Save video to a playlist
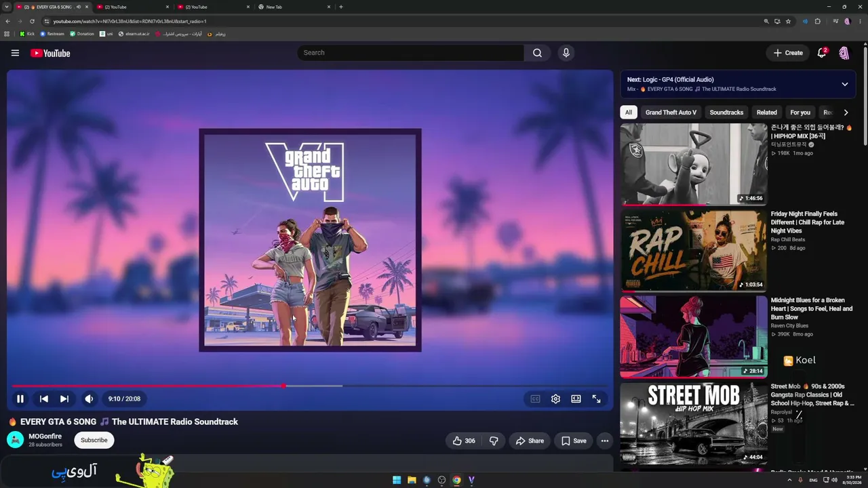This screenshot has width=868, height=488. 574,441
